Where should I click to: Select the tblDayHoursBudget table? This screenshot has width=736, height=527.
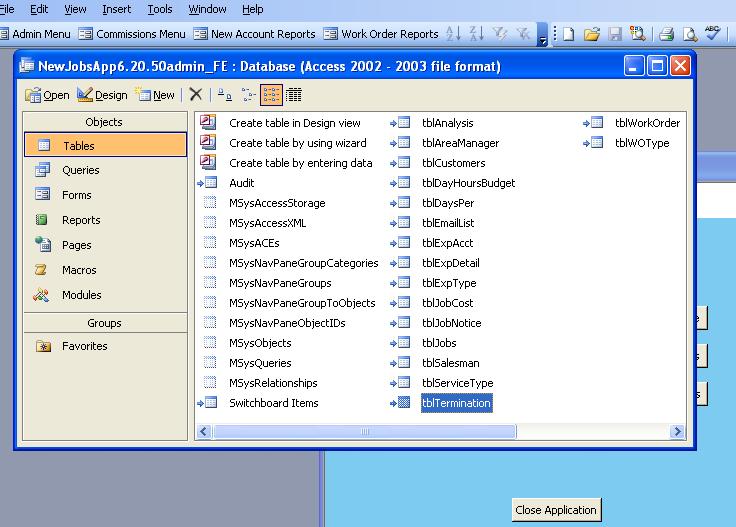(468, 183)
